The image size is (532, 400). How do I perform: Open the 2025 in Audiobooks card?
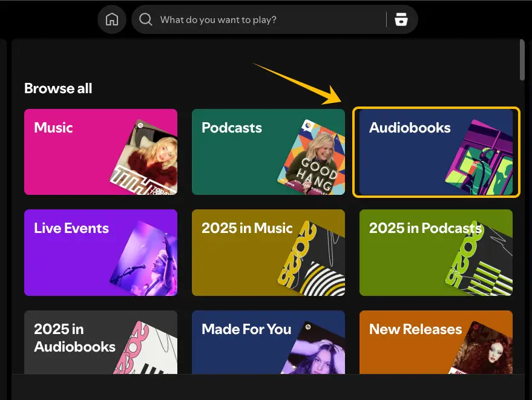(67, 339)
